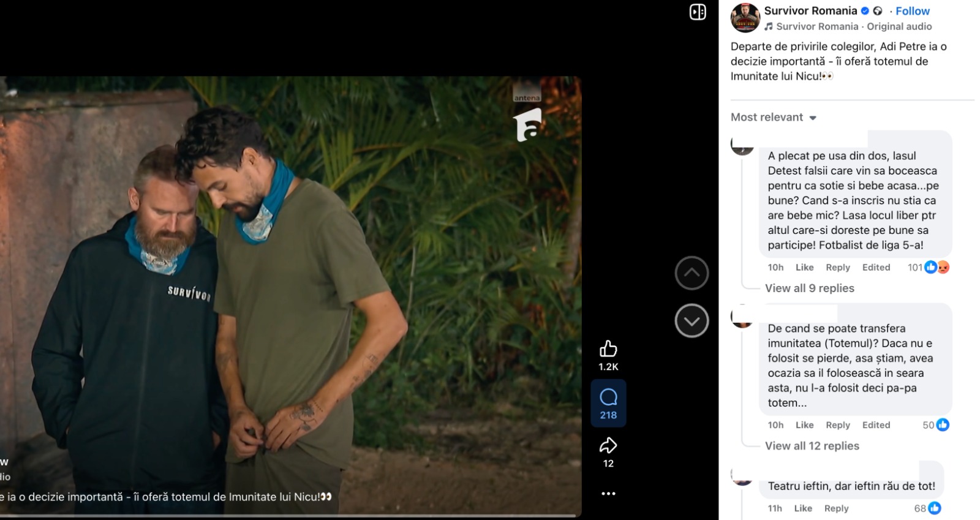
Task: Open the three-dots more options menu
Action: pyautogui.click(x=608, y=494)
